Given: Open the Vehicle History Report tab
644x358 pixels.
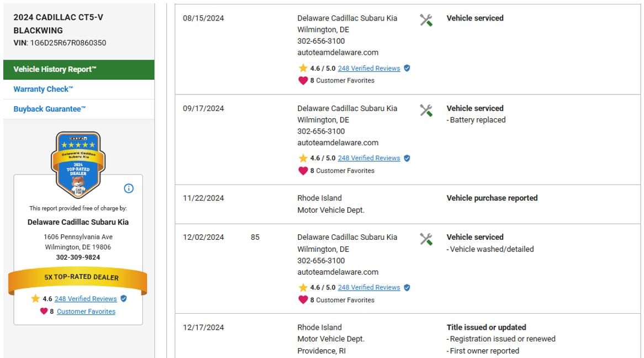Looking at the screenshot, I should click(x=78, y=70).
